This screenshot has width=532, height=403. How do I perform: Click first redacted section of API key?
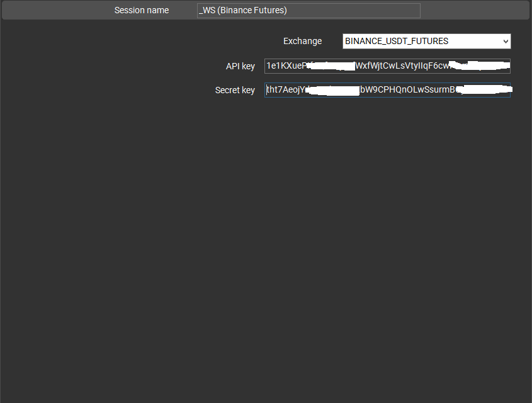pos(331,66)
